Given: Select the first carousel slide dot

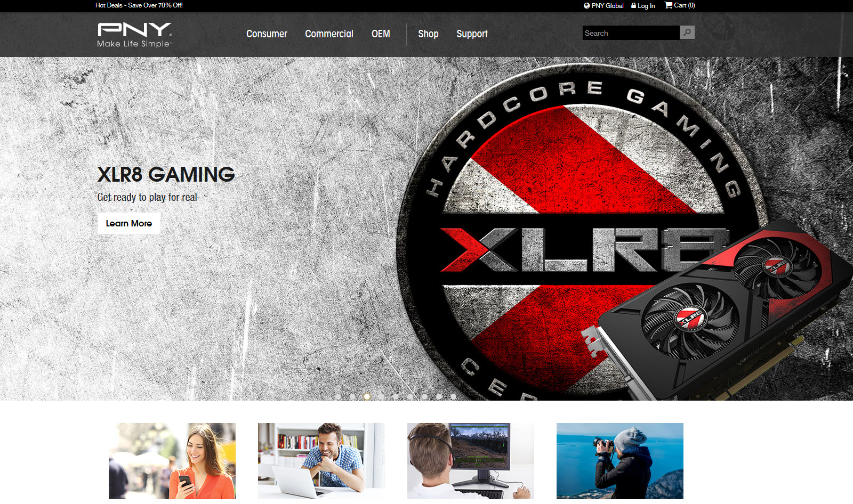Looking at the screenshot, I should tap(338, 397).
